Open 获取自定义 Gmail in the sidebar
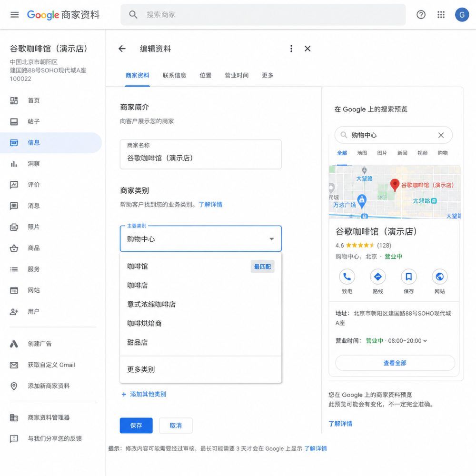Viewport: 476px width, 476px height. point(51,365)
